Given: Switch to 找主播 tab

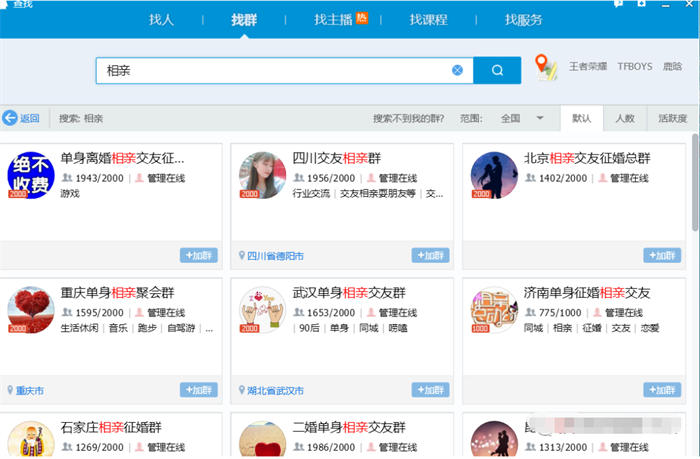Looking at the screenshot, I should [x=332, y=19].
